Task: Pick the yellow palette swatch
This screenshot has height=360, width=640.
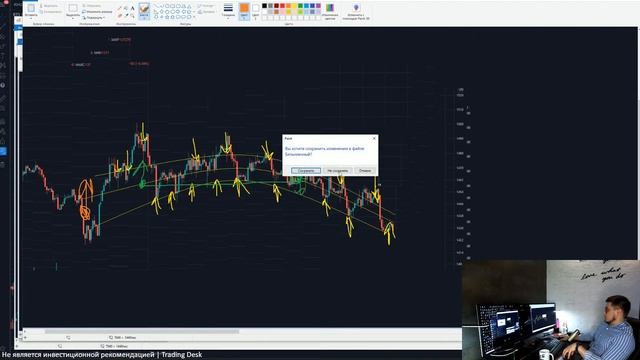Action: [x=294, y=6]
